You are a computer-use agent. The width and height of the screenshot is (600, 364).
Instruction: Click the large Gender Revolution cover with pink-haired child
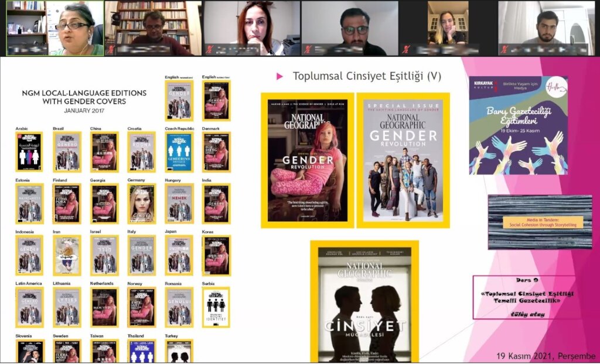307,160
